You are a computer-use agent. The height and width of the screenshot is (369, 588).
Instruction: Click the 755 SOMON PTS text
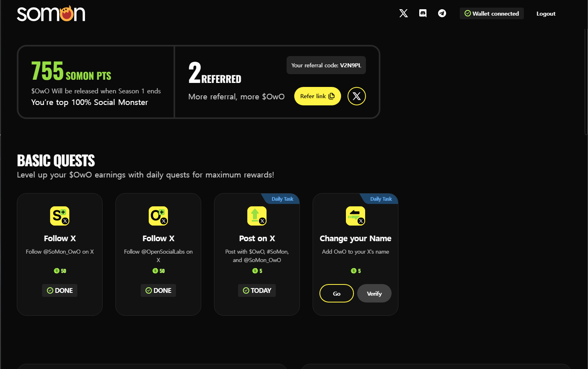coord(71,71)
